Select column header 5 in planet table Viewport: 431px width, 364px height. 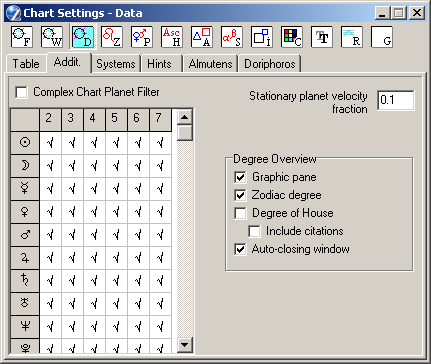tap(116, 119)
